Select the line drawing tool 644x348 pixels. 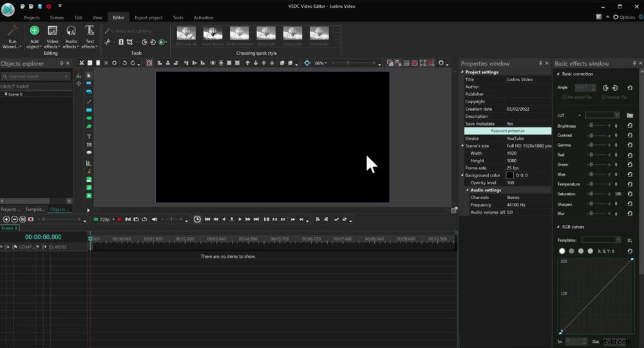(x=89, y=101)
